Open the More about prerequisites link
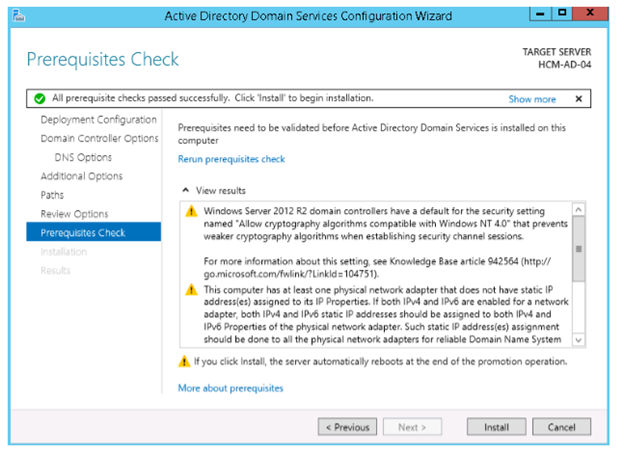 coord(230,387)
